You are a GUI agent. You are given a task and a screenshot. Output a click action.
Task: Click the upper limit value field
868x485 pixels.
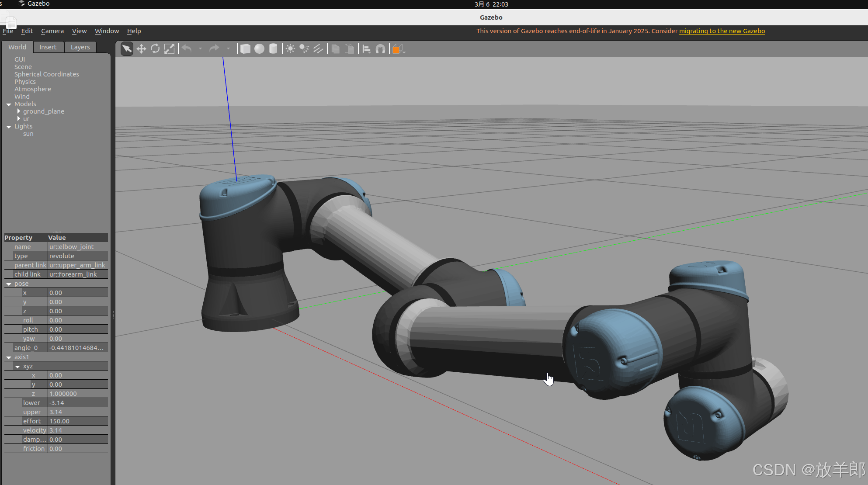(77, 412)
